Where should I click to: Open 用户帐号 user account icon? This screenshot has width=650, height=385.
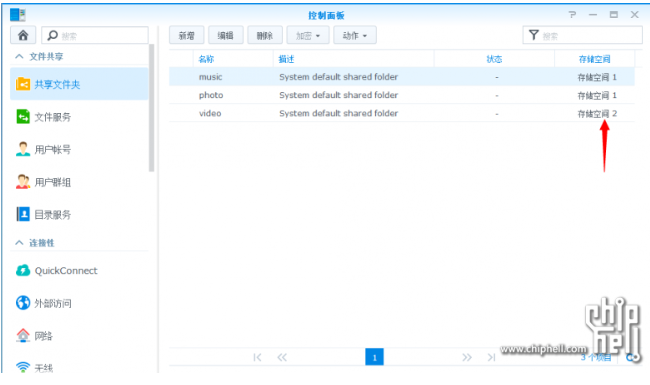coord(23,149)
